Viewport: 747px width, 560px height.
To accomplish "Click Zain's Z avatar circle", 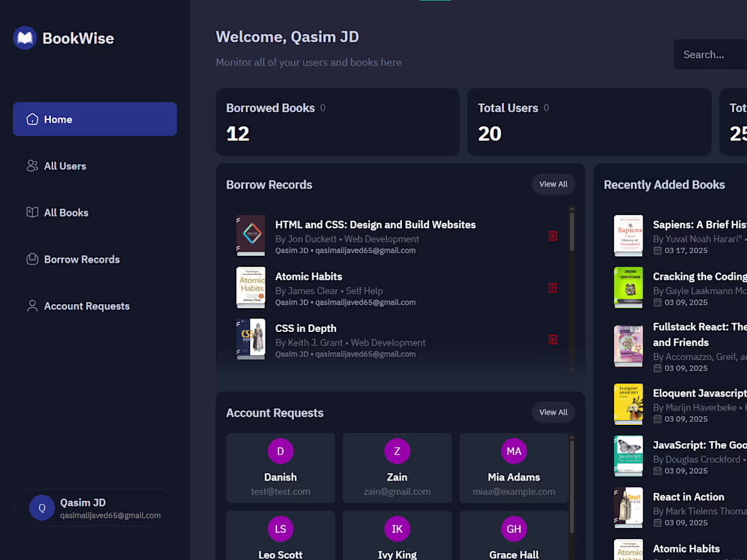I will (x=397, y=451).
